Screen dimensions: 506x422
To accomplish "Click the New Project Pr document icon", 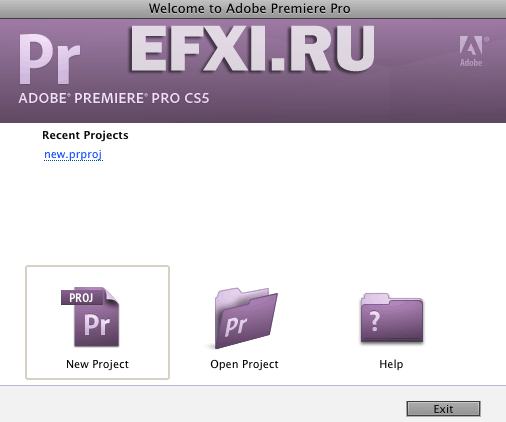I will [x=90, y=317].
